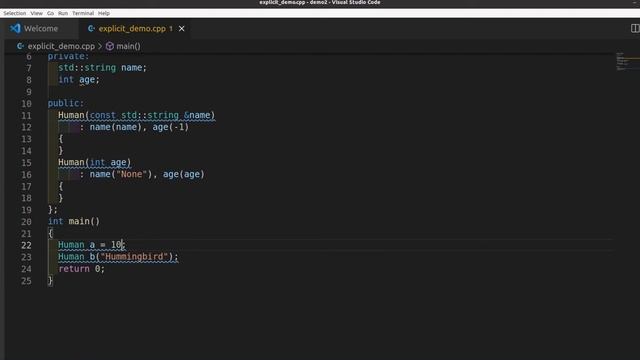This screenshot has height=360, width=640.
Task: Click 'Human(const std::string &name)' constructor
Action: (x=136, y=115)
